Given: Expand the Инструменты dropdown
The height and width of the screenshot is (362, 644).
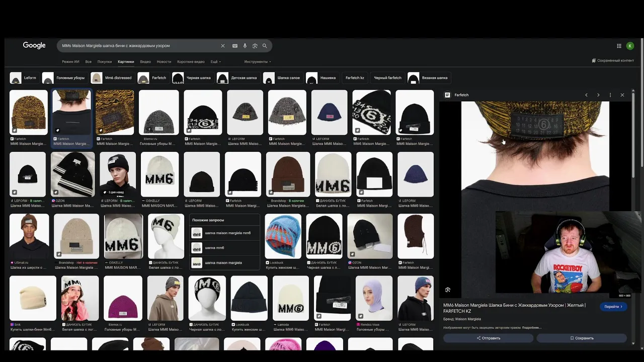Looking at the screenshot, I should [258, 62].
